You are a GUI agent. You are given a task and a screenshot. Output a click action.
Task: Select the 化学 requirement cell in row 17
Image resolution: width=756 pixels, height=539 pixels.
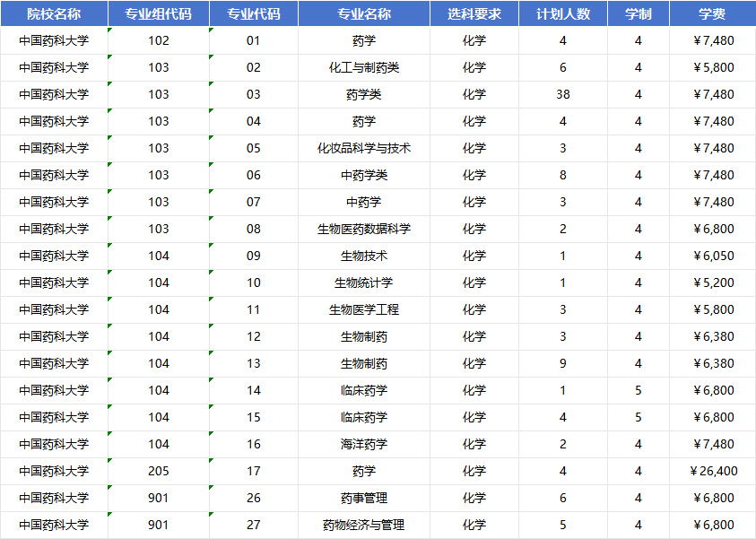click(474, 471)
